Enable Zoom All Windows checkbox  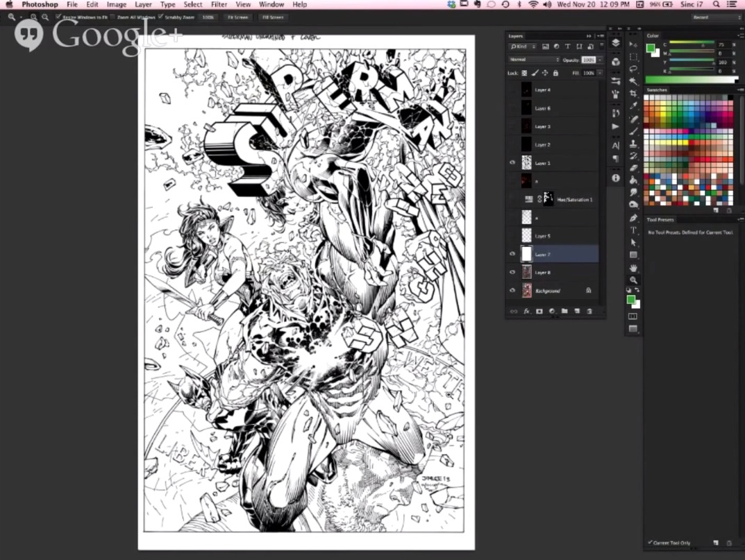[x=112, y=17]
